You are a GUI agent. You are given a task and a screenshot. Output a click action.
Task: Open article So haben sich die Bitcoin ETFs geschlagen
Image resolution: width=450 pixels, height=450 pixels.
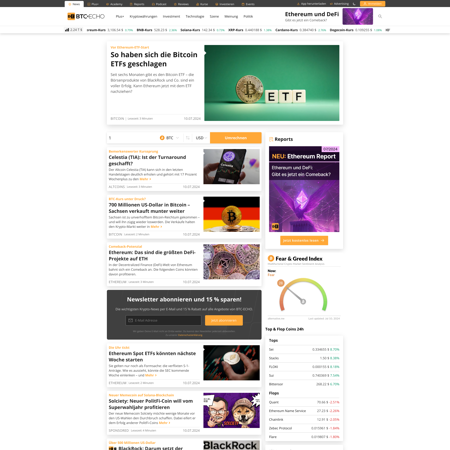(154, 59)
